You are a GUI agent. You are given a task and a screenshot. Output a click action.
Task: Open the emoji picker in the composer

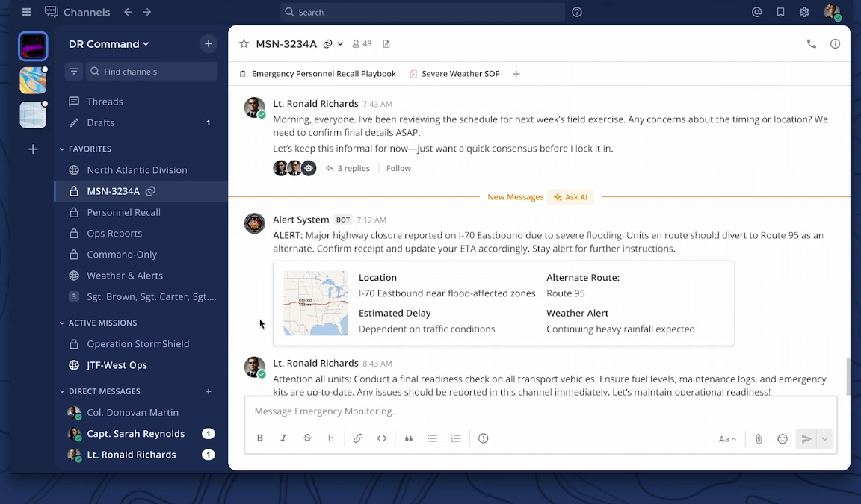click(783, 438)
